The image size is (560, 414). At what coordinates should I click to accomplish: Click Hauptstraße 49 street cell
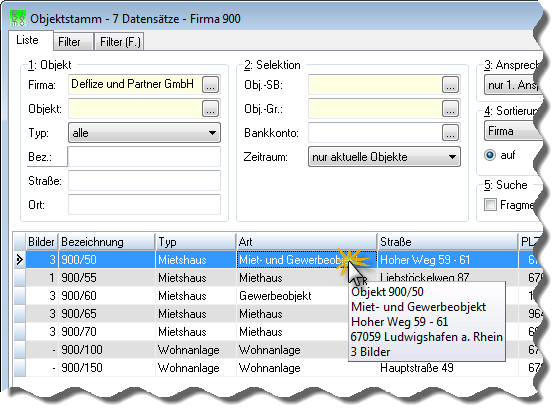point(448,368)
